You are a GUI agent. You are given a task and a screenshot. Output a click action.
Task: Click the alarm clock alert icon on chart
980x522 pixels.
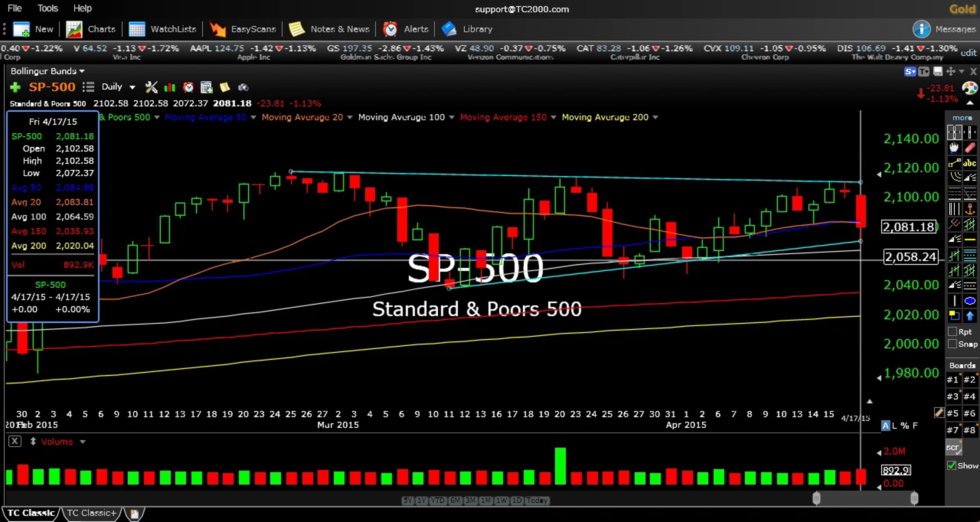(188, 87)
